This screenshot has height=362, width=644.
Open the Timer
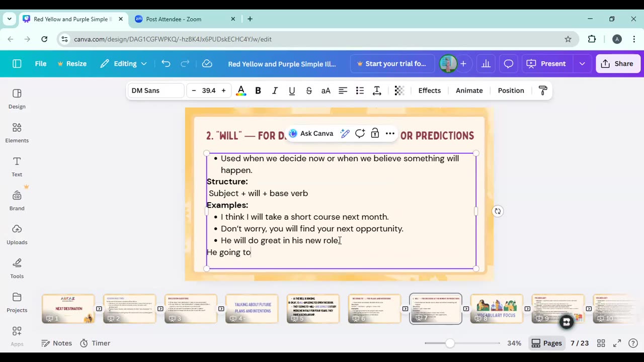pos(95,343)
